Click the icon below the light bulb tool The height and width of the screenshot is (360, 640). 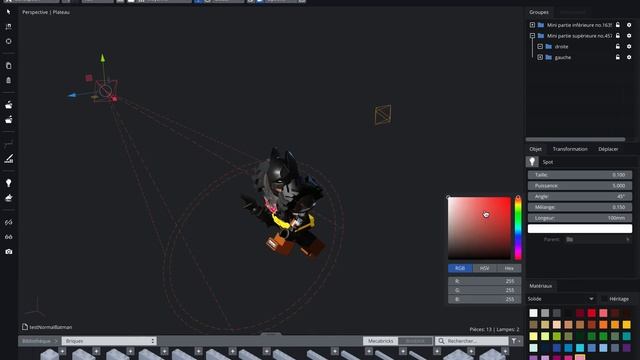(8, 198)
